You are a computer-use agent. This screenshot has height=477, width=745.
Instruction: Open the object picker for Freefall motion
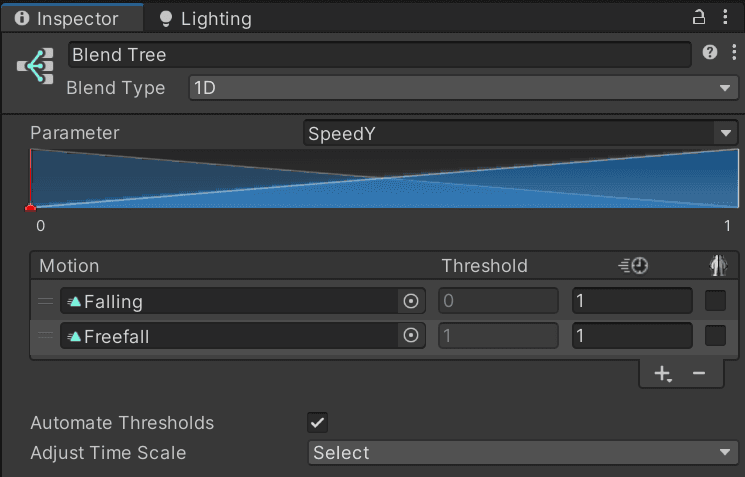pos(410,336)
